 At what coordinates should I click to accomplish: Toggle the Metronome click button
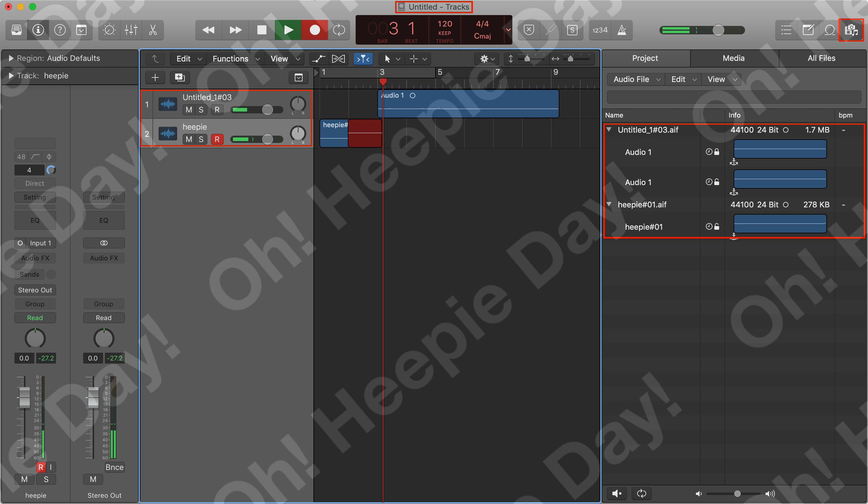[622, 30]
